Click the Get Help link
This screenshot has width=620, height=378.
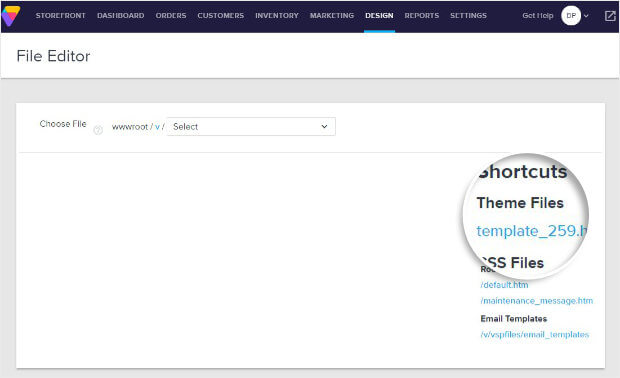click(537, 15)
